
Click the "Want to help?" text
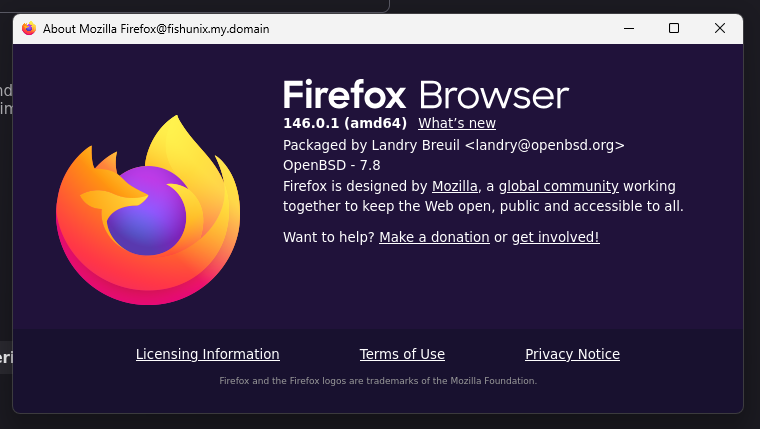328,237
